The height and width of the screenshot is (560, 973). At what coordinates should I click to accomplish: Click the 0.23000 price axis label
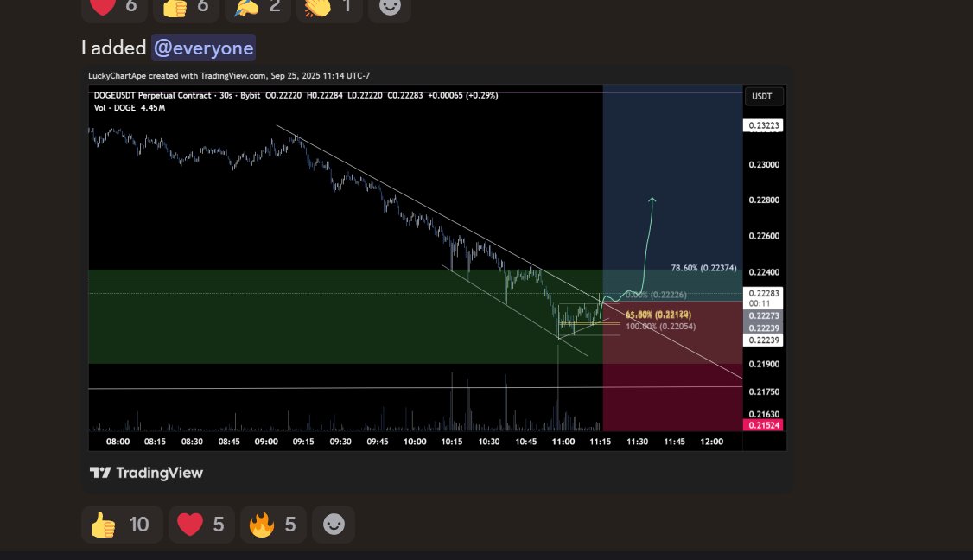[x=764, y=164]
